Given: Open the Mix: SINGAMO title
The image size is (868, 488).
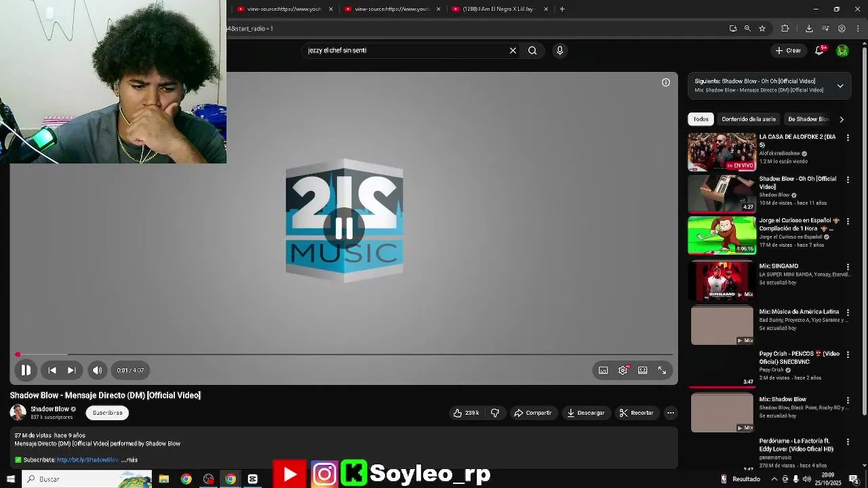Looking at the screenshot, I should tap(778, 266).
